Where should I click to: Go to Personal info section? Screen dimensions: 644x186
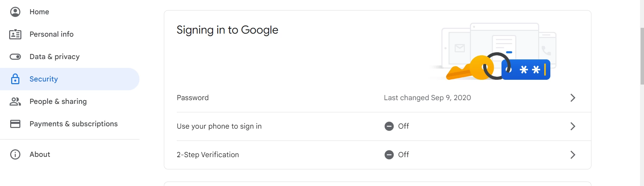(x=52, y=34)
